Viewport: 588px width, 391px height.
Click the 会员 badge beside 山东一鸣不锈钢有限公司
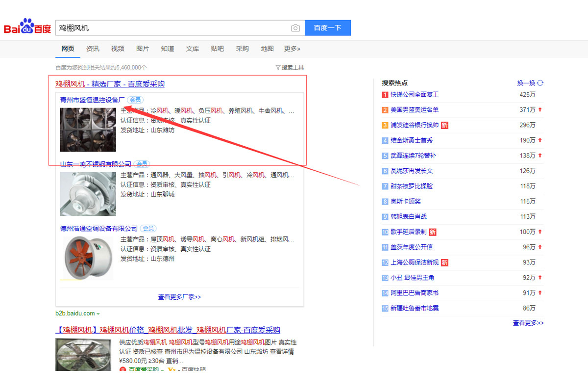(142, 164)
